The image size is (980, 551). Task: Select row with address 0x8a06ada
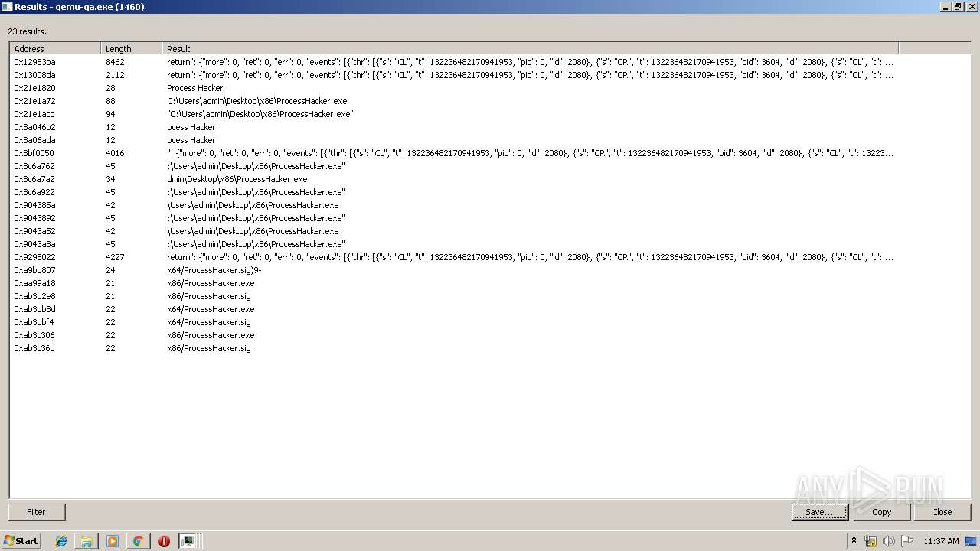point(454,140)
